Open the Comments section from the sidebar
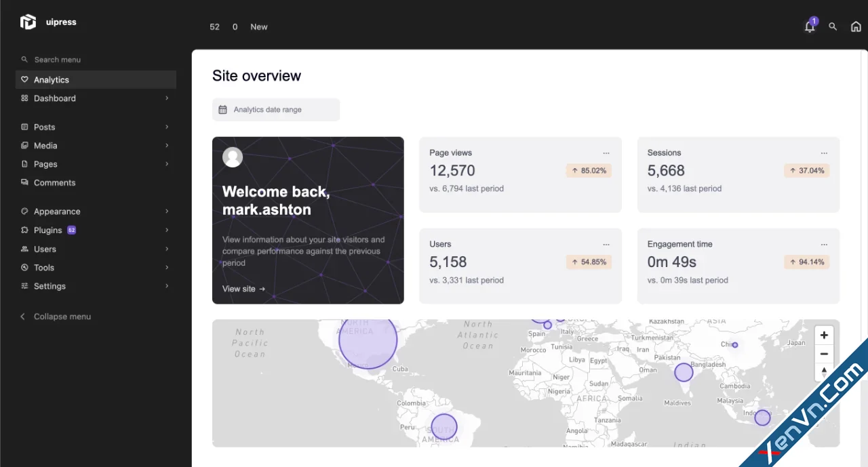Viewport: 868px width, 467px height. (x=54, y=182)
